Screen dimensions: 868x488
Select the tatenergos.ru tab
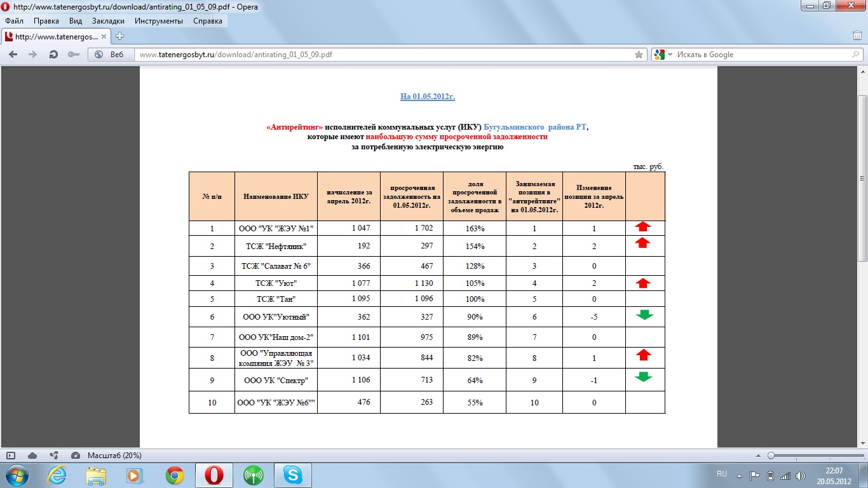click(x=56, y=36)
